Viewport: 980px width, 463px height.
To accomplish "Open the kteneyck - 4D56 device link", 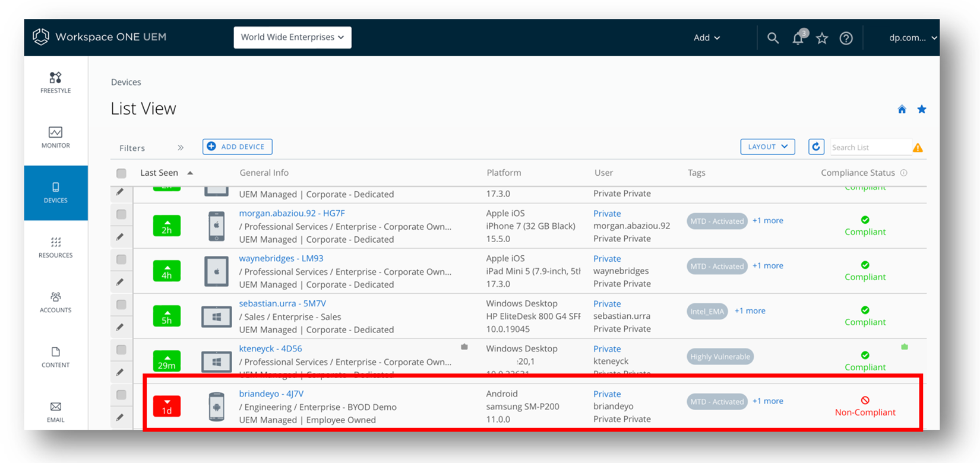I will [270, 348].
